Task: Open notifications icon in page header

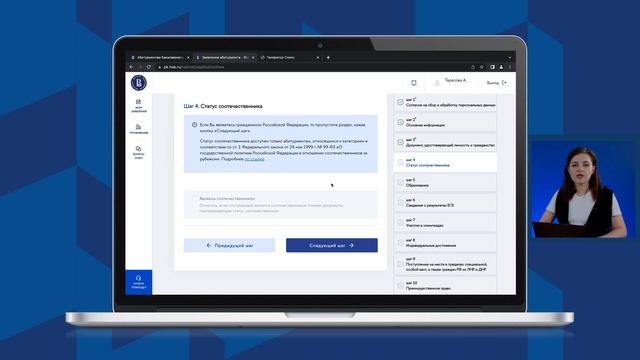Action: [x=413, y=83]
